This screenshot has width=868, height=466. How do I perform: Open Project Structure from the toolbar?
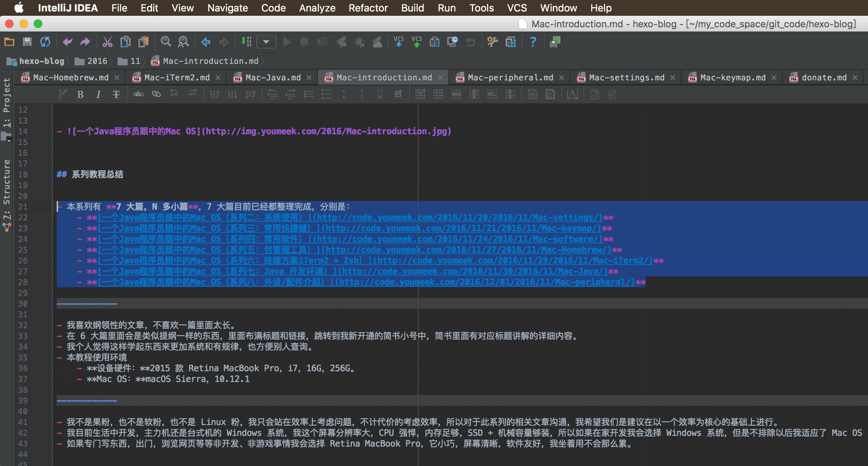coord(510,42)
